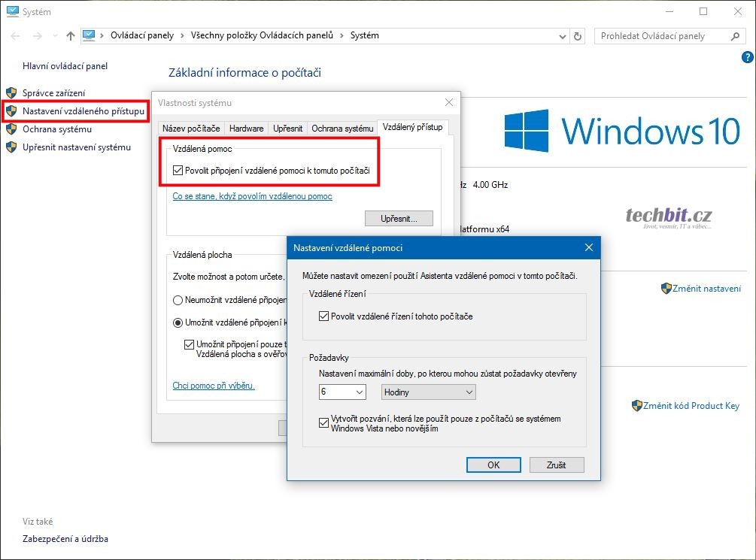This screenshot has height=560, width=756.
Task: Click the shield icon next to Změnit nastavení
Action: [x=666, y=289]
